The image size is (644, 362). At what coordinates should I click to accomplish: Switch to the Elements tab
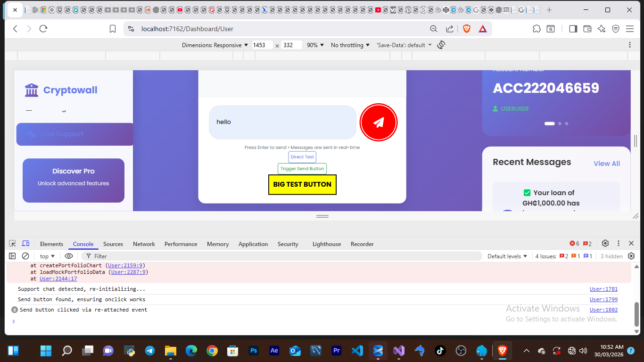click(x=51, y=244)
